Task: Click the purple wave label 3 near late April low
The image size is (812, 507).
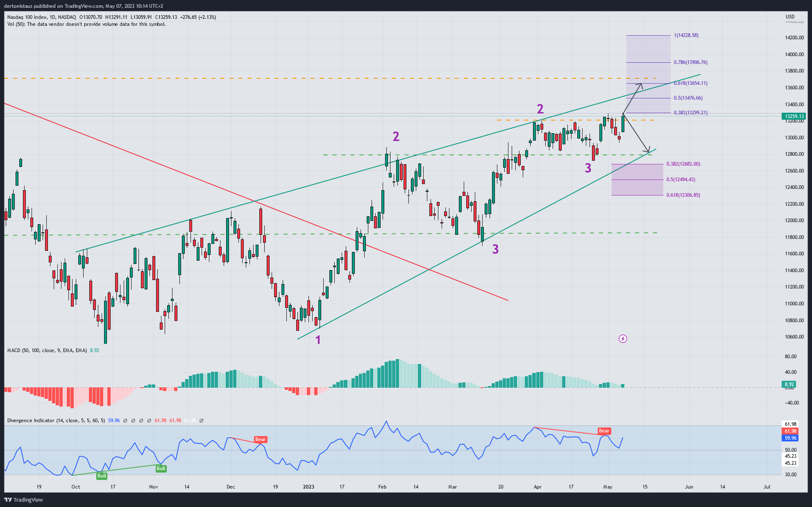Action: (588, 168)
